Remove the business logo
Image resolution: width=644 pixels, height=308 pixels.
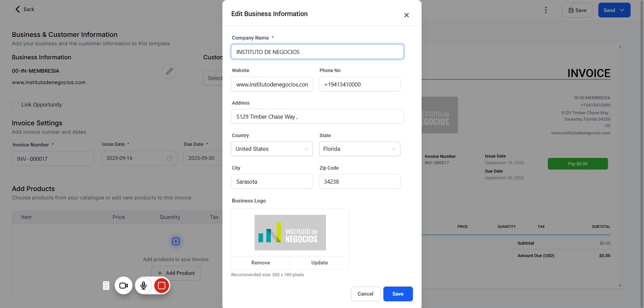pos(261,263)
